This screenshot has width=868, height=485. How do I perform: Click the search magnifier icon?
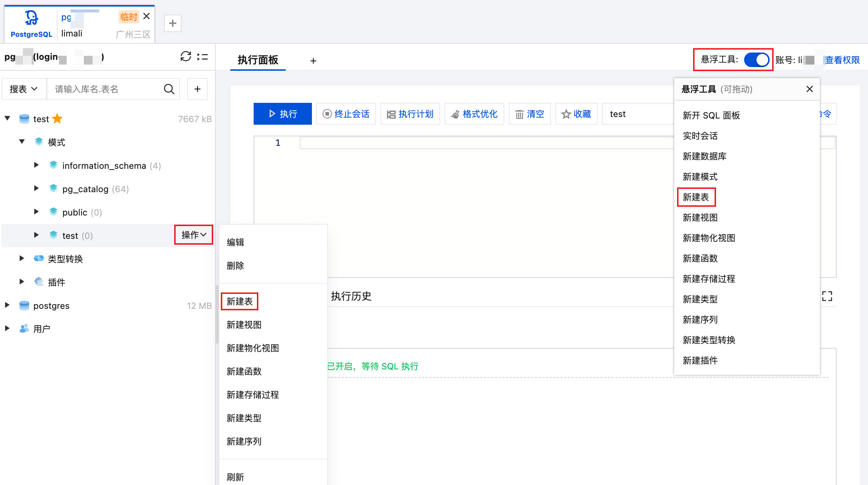(x=169, y=89)
